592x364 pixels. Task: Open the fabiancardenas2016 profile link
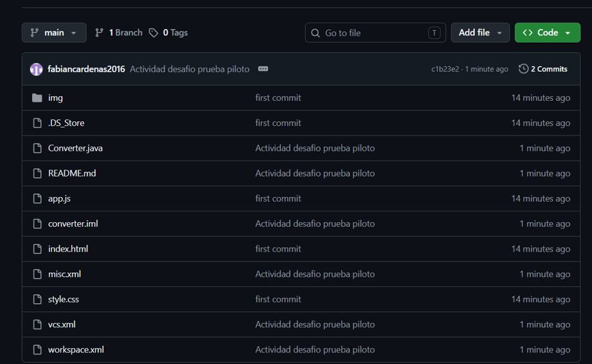tap(86, 69)
